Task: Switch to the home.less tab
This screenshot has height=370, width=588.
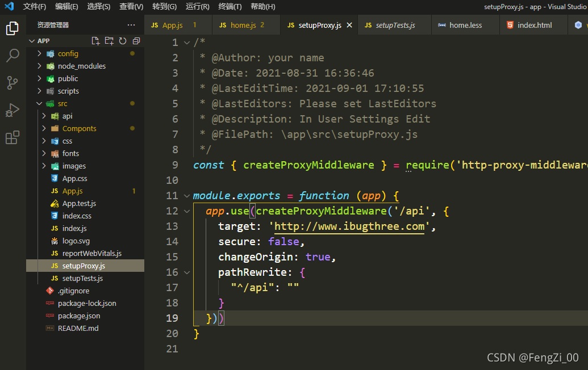Action: tap(465, 25)
